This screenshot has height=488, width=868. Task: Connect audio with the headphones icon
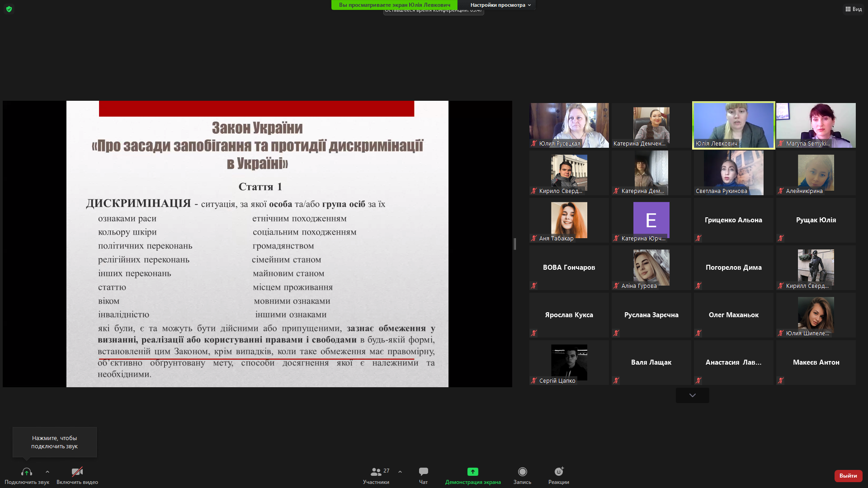coord(27,472)
